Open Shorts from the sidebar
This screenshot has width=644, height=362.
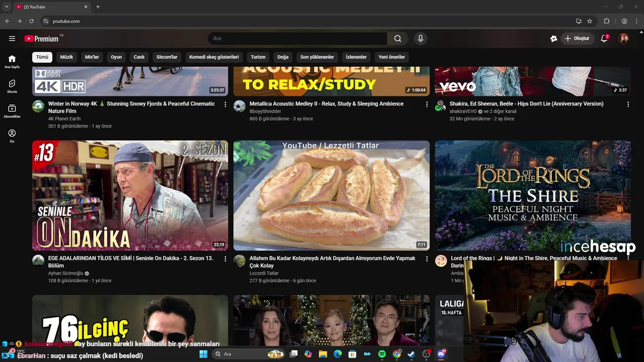(x=12, y=86)
